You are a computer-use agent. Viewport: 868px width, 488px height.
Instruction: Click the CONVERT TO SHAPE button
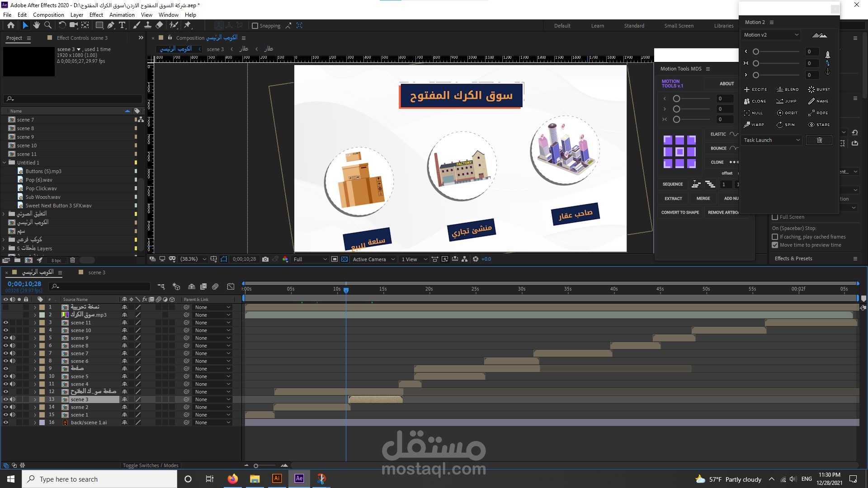point(680,212)
